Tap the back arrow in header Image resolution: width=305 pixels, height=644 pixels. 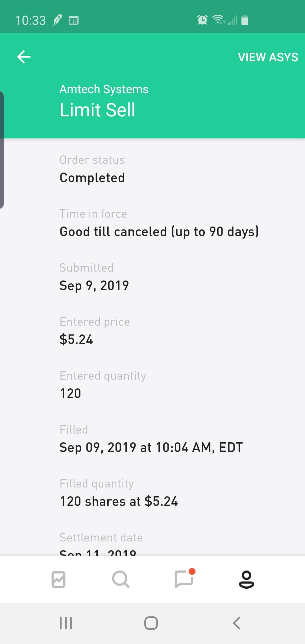pos(24,57)
